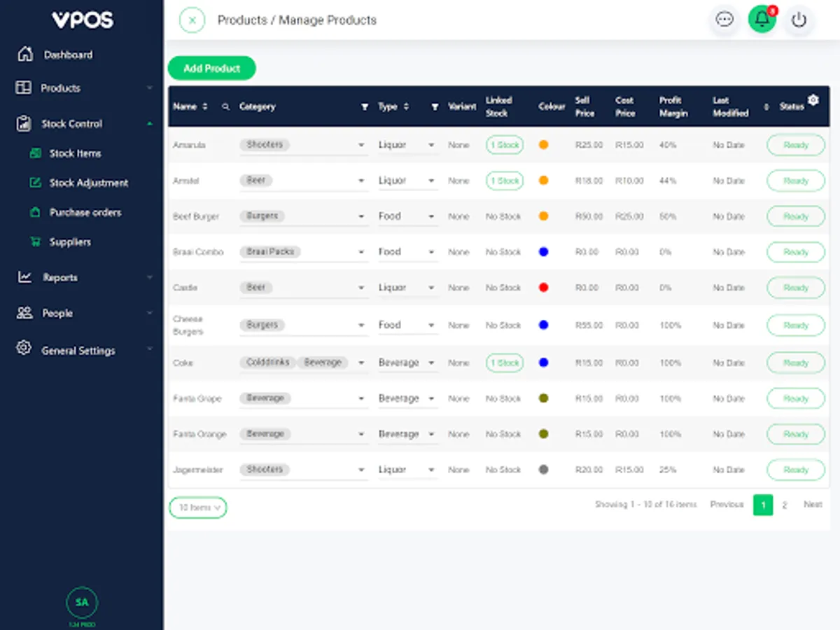Image resolution: width=840 pixels, height=630 pixels.
Task: Click the Purchase orders icon
Action: click(x=35, y=212)
